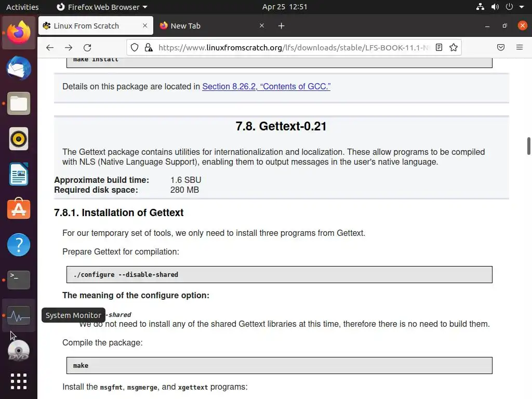Screen dimensions: 532x399
Task: Open the tracking protection shield icon
Action: (135, 47)
